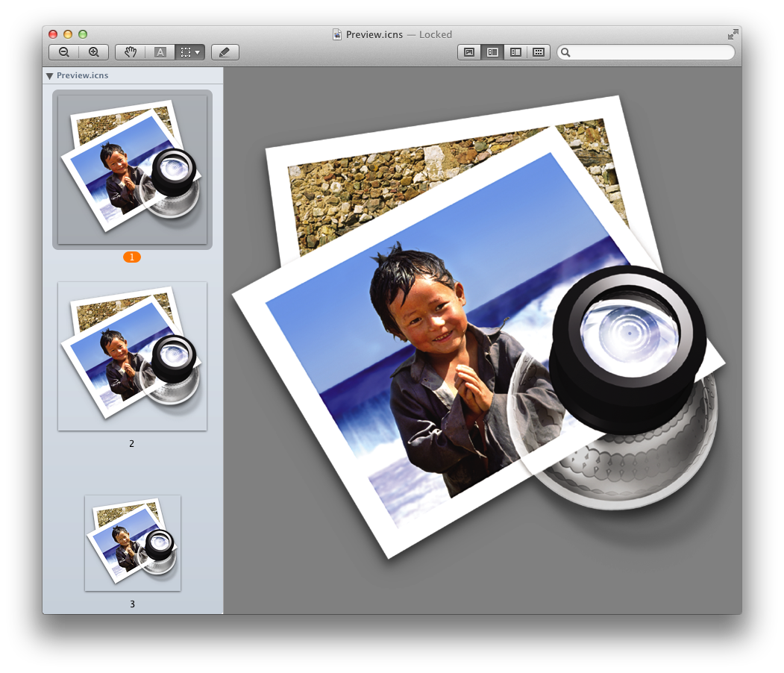
Task: Click the page number 2 label
Action: coord(132,443)
